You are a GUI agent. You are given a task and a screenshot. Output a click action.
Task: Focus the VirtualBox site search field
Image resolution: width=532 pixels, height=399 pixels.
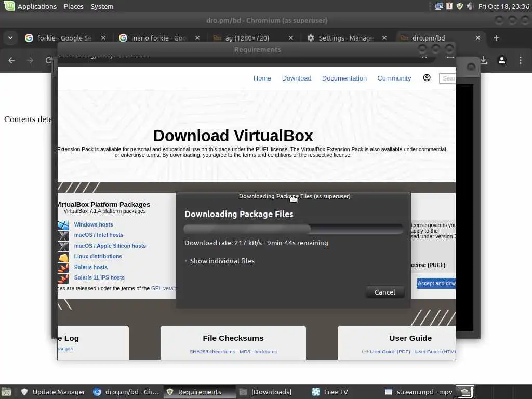tap(447, 78)
